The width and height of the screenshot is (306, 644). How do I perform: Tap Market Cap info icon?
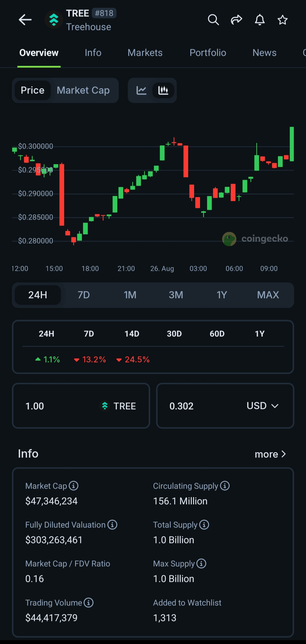[x=74, y=486]
